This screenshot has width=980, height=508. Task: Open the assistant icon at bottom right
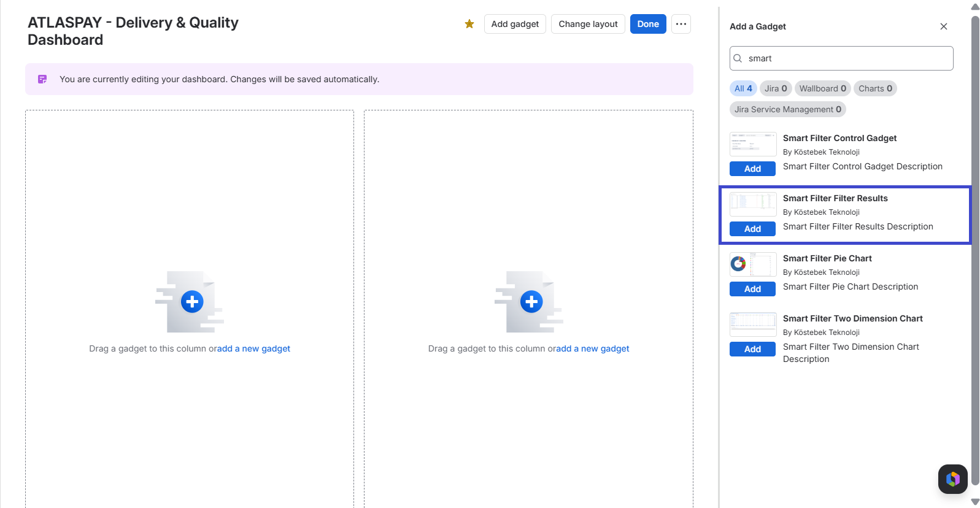point(953,479)
